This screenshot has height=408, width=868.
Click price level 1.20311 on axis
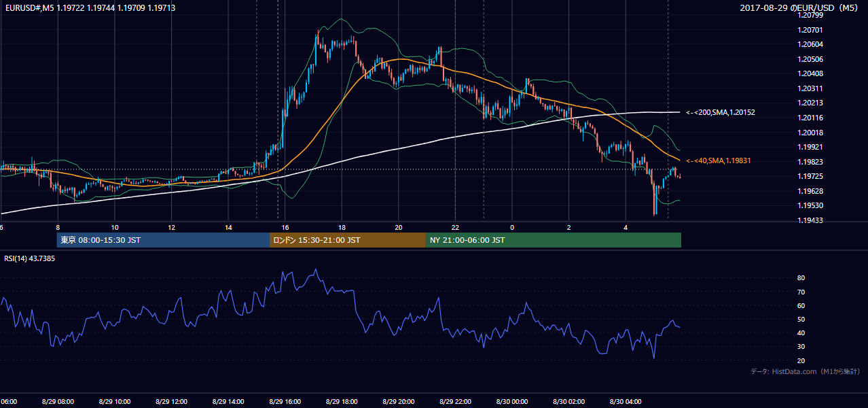click(812, 89)
